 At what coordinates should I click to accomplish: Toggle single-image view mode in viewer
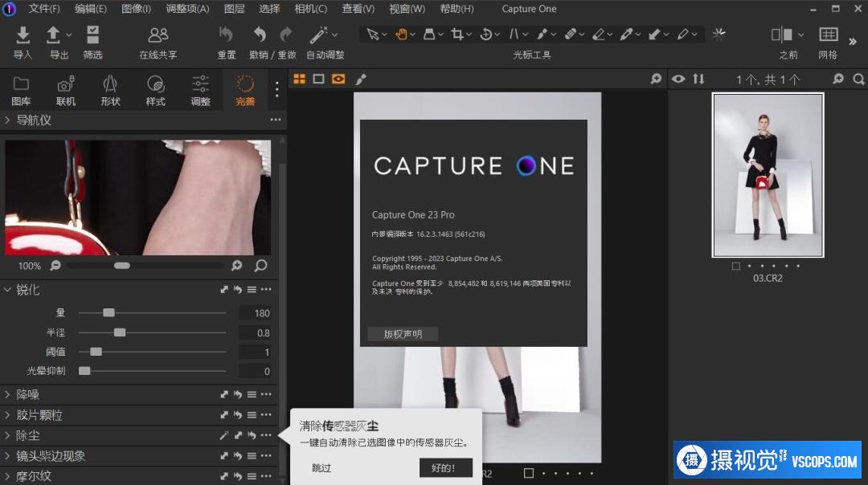318,79
